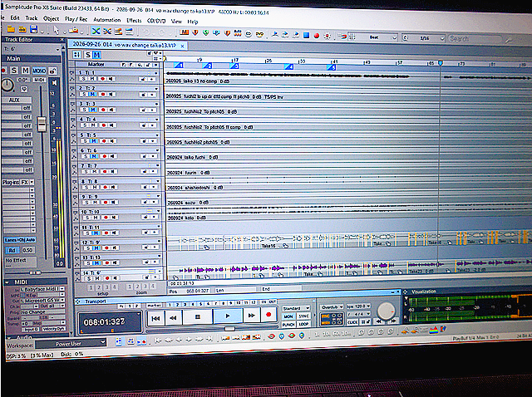Click the MIDI button in Track Editor

point(39,80)
